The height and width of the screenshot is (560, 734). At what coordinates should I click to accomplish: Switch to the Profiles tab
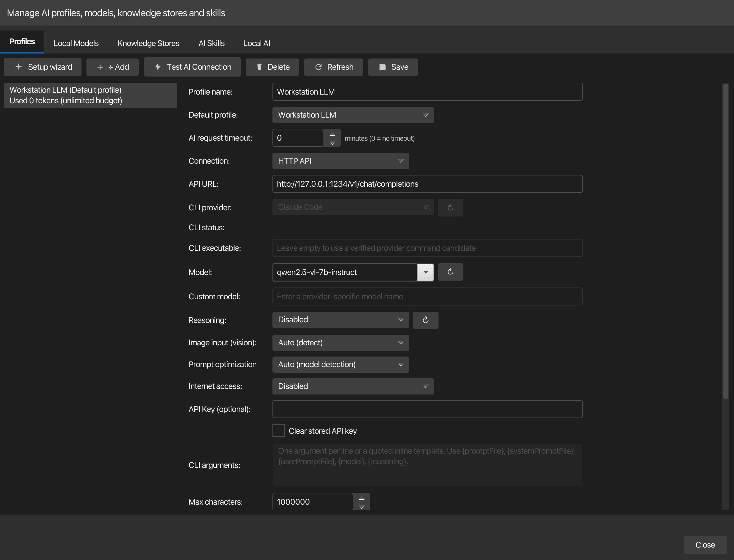pyautogui.click(x=22, y=42)
